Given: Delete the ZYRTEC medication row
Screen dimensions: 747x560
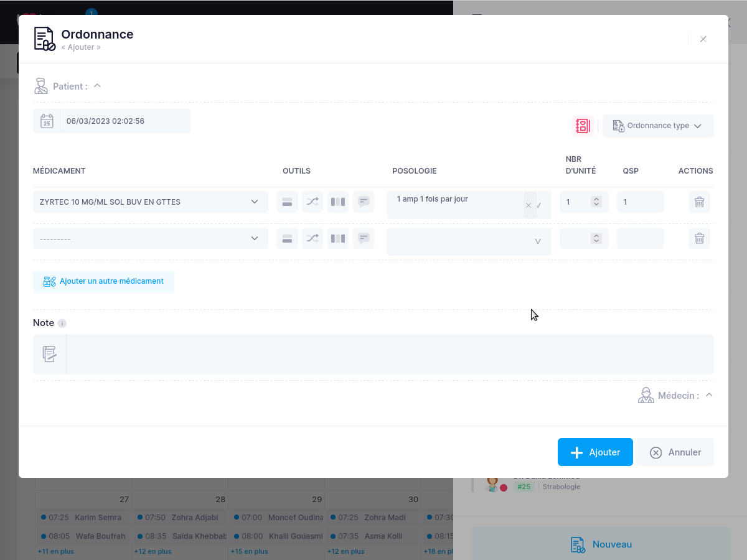Looking at the screenshot, I should (699, 202).
